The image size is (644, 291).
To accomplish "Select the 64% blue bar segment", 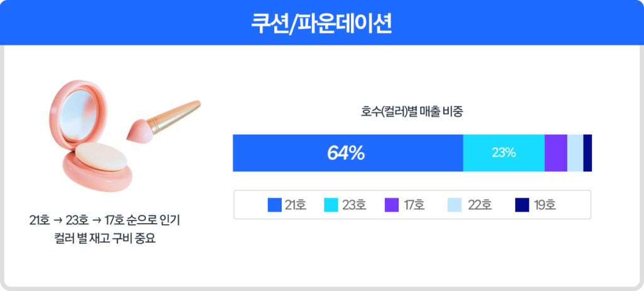I will [347, 153].
